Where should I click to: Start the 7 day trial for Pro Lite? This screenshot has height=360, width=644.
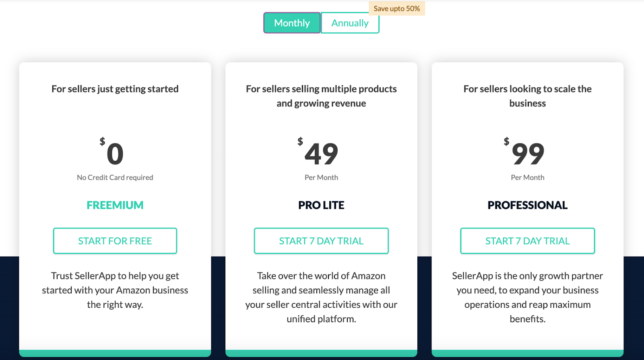(x=321, y=241)
